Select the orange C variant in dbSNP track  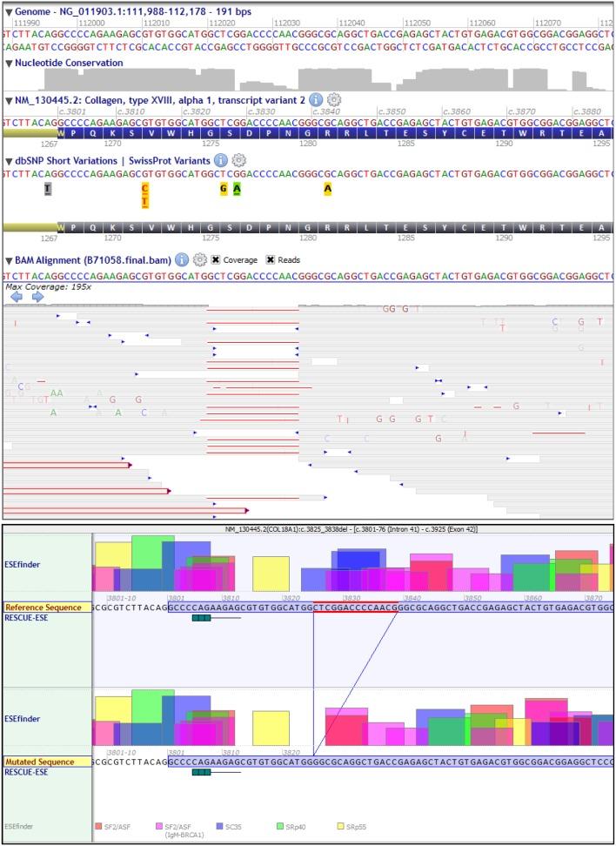pyautogui.click(x=144, y=188)
